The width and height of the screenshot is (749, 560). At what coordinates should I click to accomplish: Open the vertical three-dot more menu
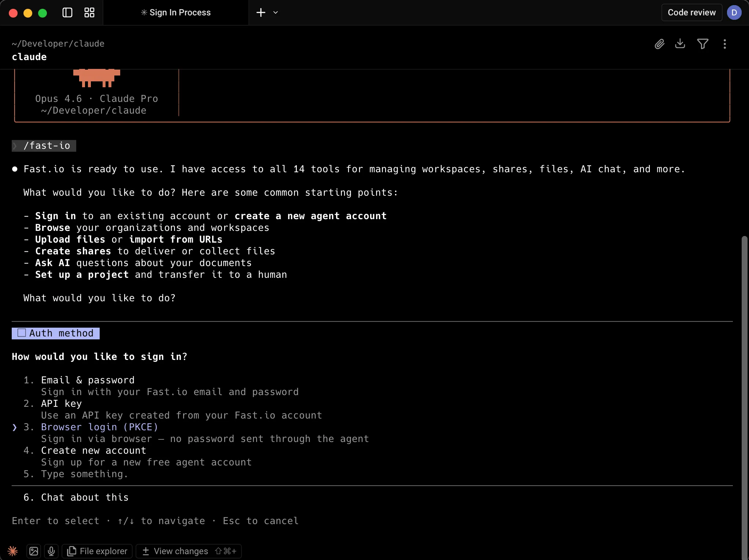[724, 44]
